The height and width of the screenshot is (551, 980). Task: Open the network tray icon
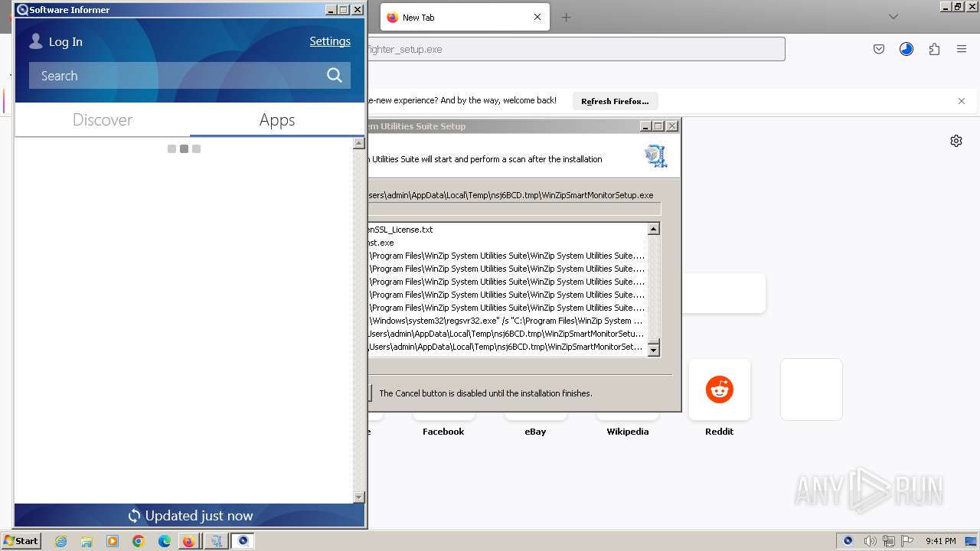889,541
